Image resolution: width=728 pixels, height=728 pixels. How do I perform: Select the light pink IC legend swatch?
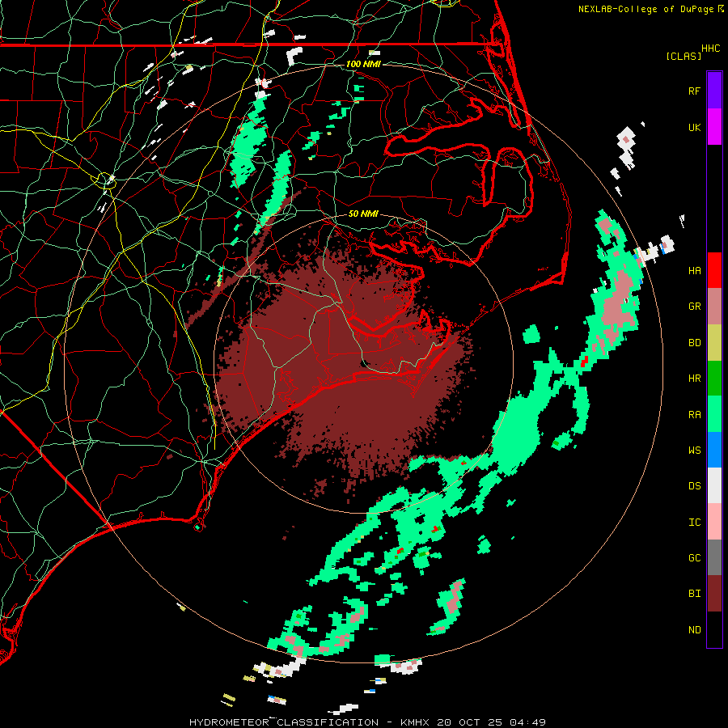[x=714, y=522]
